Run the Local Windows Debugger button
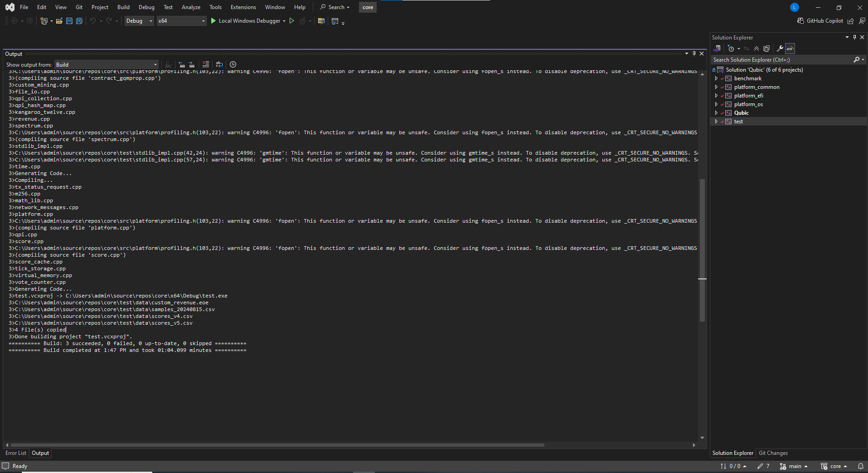The image size is (868, 473). click(x=245, y=21)
